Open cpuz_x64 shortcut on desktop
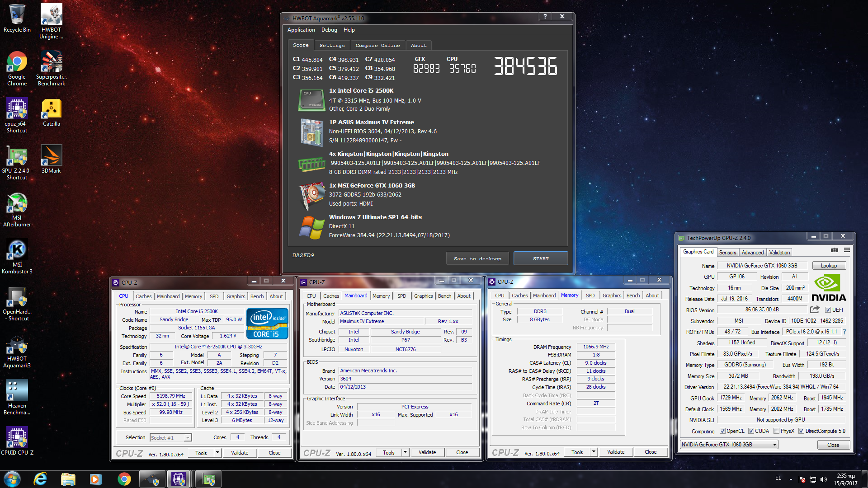 tap(17, 115)
